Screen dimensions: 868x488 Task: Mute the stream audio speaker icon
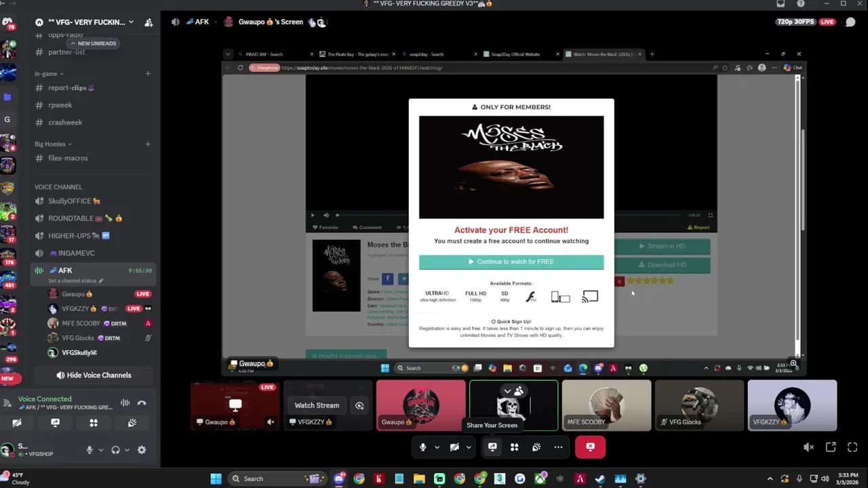[808, 447]
